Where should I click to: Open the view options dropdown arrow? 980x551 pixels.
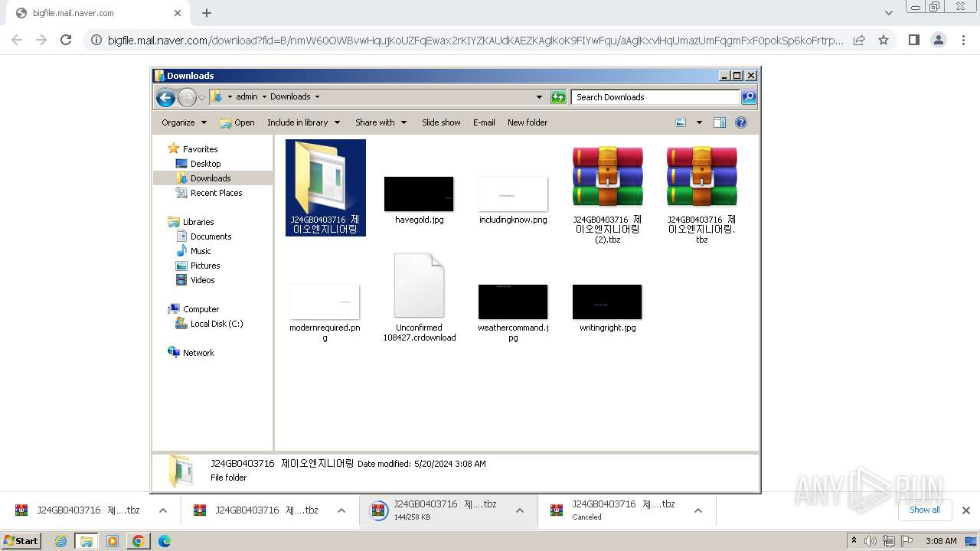click(699, 122)
